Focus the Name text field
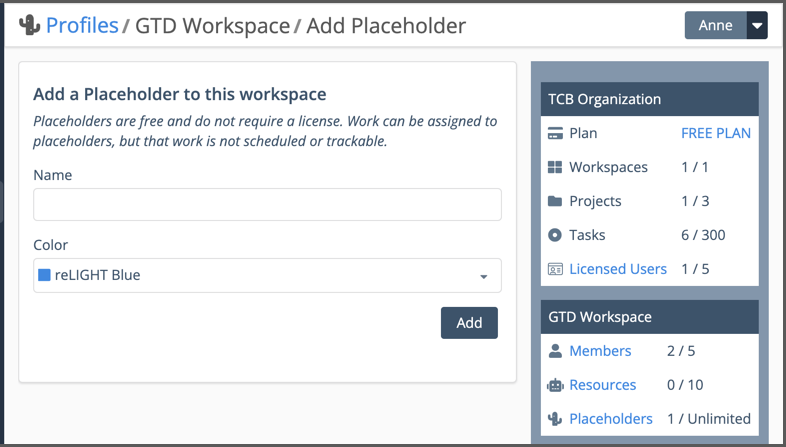 coord(267,204)
